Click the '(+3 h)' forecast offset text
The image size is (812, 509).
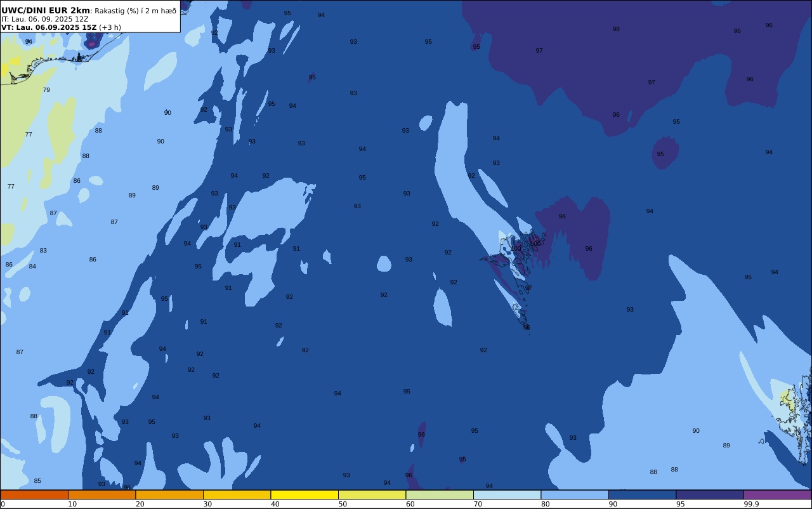tap(110, 27)
